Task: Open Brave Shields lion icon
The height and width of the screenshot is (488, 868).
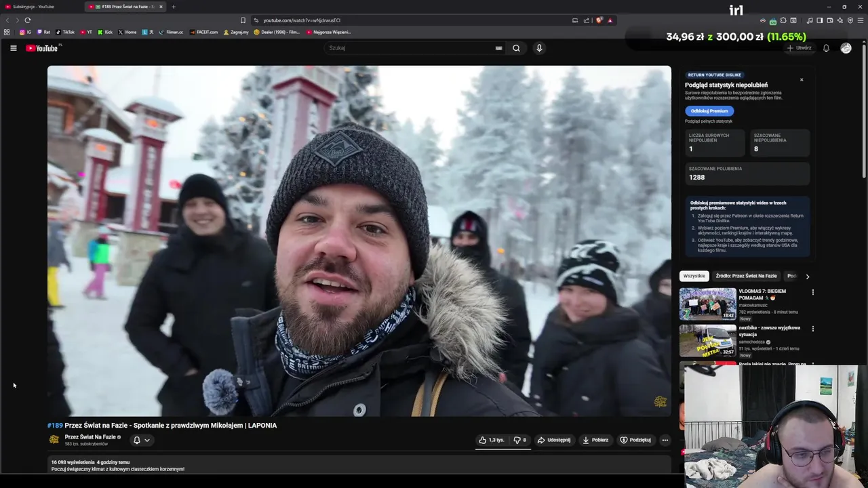Action: click(599, 20)
